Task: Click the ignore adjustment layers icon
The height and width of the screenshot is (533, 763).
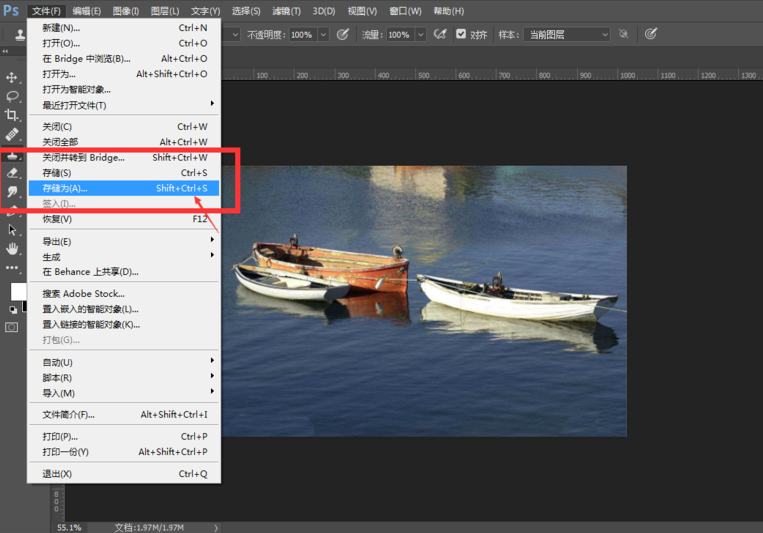Action: click(x=624, y=34)
